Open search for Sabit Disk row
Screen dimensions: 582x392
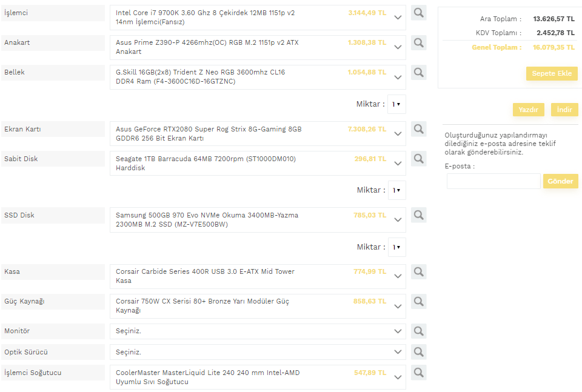pyautogui.click(x=418, y=158)
